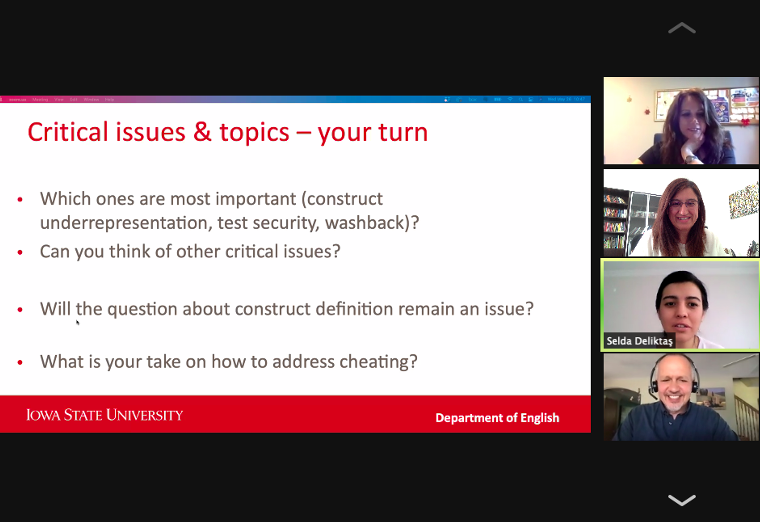Click the construct definition question bullet

(x=286, y=309)
